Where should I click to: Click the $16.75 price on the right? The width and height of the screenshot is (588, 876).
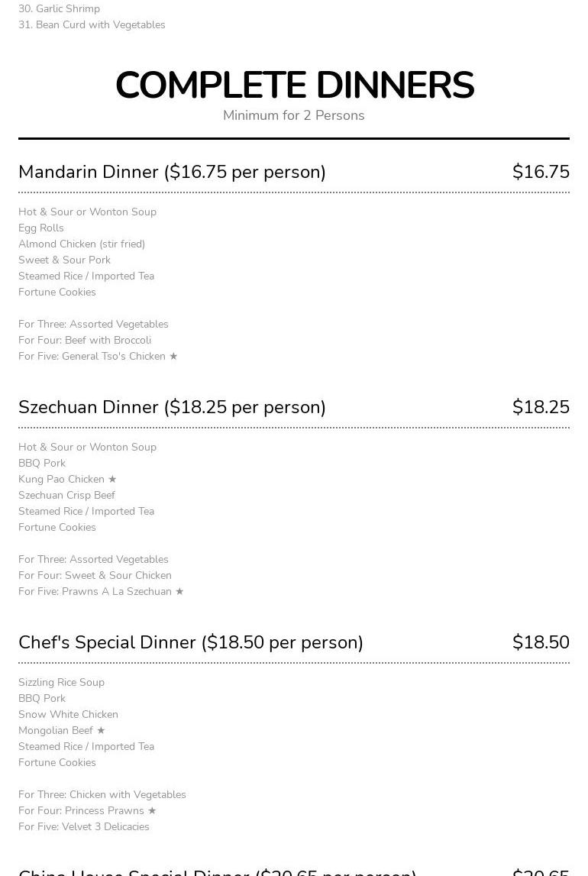click(x=541, y=172)
